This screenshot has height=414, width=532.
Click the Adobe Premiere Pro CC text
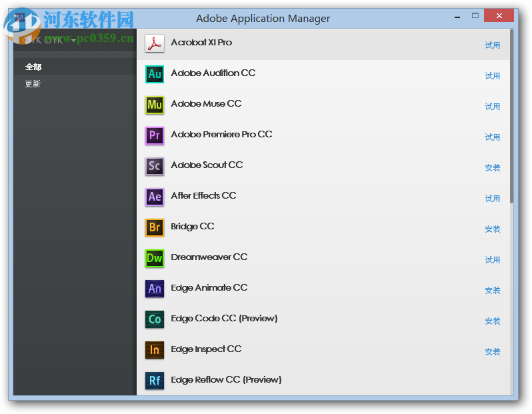tap(221, 135)
